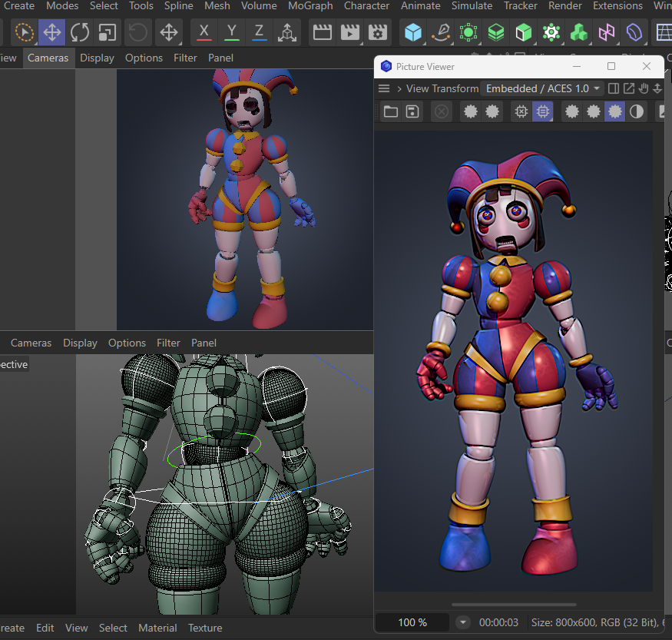Image resolution: width=672 pixels, height=640 pixels.
Task: Open the Extensions menu
Action: [617, 6]
